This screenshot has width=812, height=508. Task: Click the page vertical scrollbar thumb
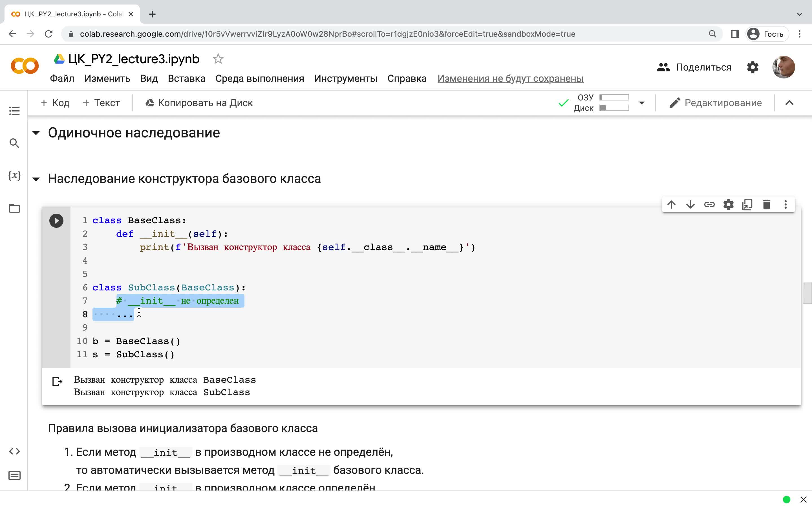807,293
